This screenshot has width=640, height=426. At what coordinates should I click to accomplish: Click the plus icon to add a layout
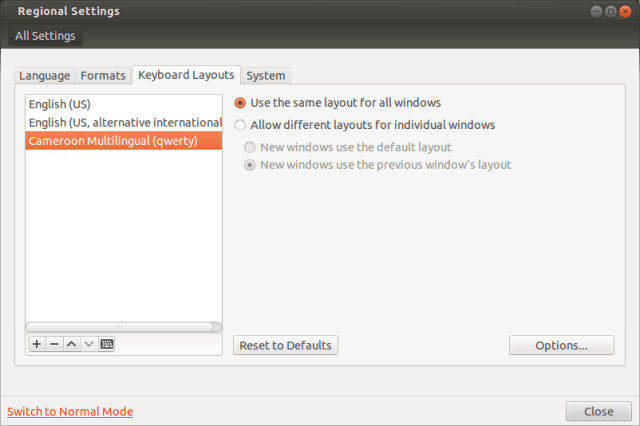37,344
